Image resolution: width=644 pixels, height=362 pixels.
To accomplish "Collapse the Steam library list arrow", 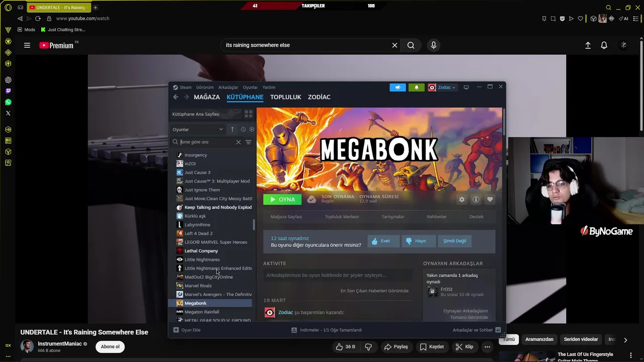I will 232,130.
